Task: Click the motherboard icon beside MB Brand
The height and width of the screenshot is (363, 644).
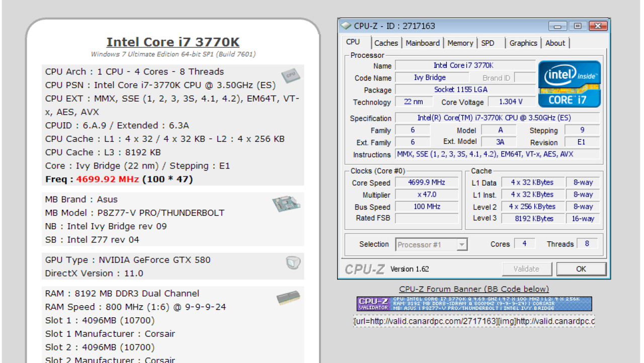Action: (x=286, y=204)
